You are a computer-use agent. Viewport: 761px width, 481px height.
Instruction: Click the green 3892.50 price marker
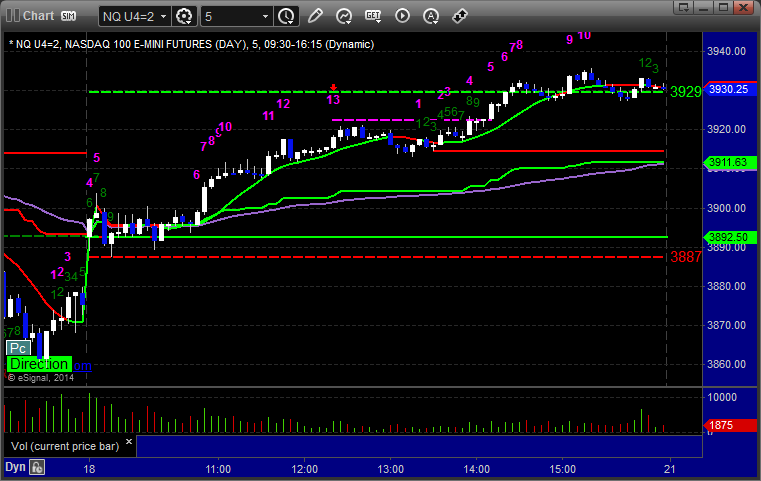click(729, 237)
